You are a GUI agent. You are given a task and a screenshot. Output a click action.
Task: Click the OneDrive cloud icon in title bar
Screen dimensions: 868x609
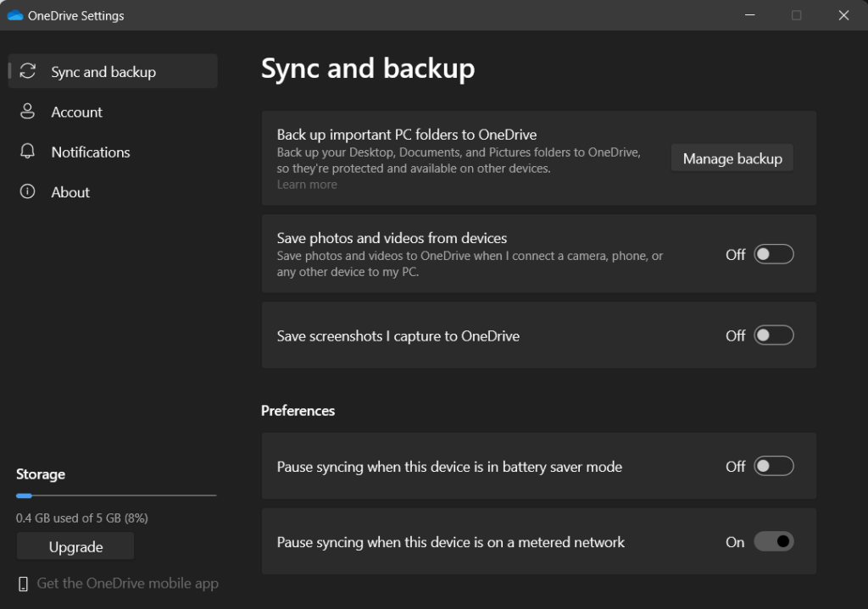(14, 15)
